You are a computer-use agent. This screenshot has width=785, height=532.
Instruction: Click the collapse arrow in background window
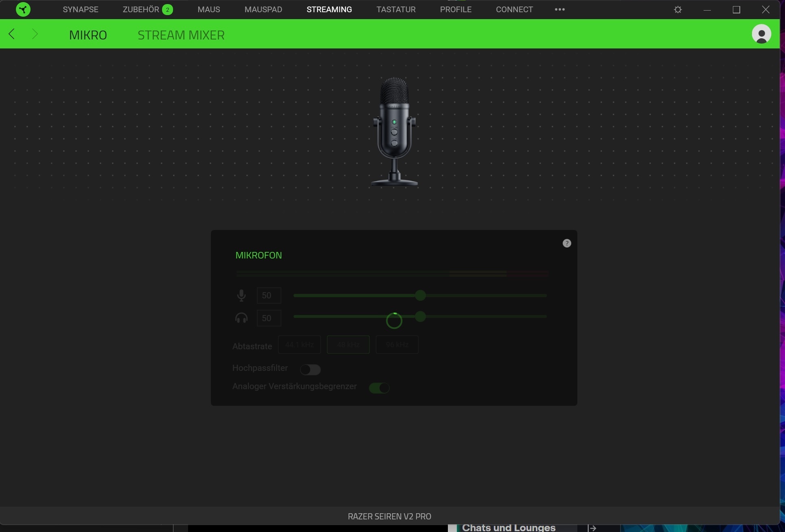[592, 528]
